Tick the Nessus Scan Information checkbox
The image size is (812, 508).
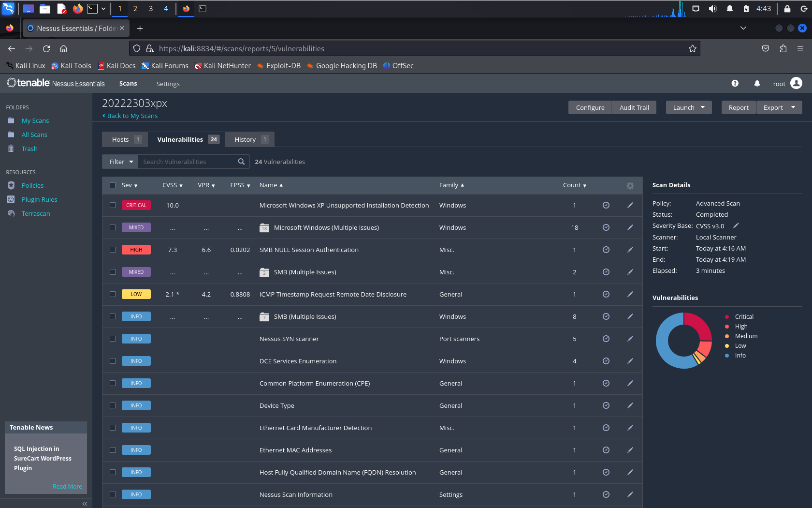pos(113,494)
